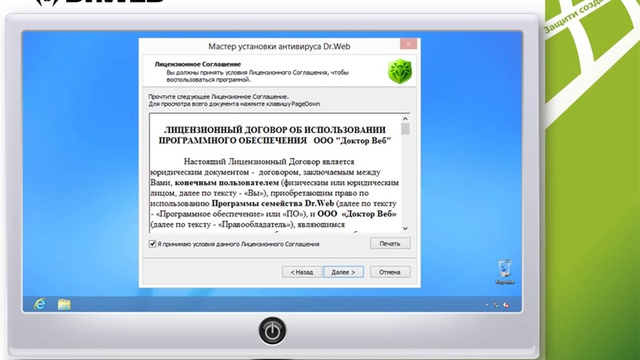This screenshot has height=360, width=640.
Task: Show hidden tray icons arrow
Action: click(487, 305)
